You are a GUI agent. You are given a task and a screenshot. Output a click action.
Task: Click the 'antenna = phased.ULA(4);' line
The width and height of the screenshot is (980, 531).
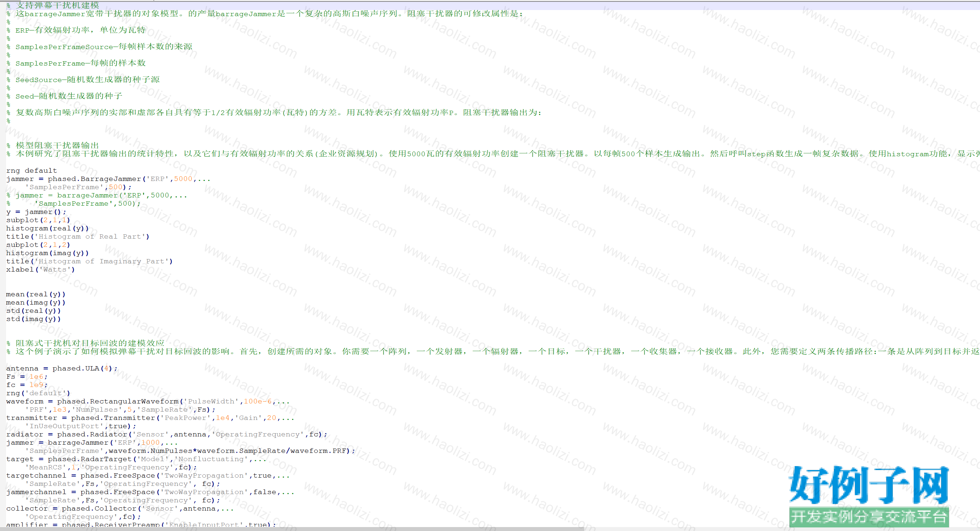[x=62, y=368]
